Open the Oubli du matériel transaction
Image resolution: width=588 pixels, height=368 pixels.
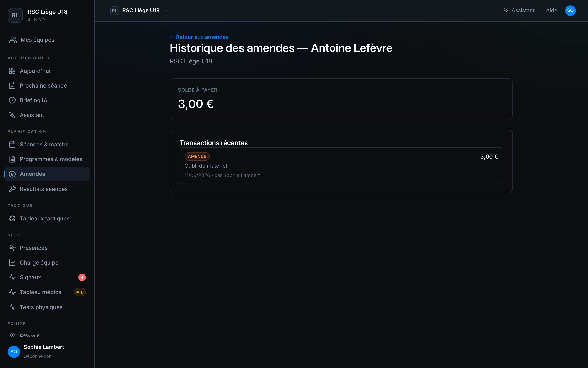pos(341,166)
